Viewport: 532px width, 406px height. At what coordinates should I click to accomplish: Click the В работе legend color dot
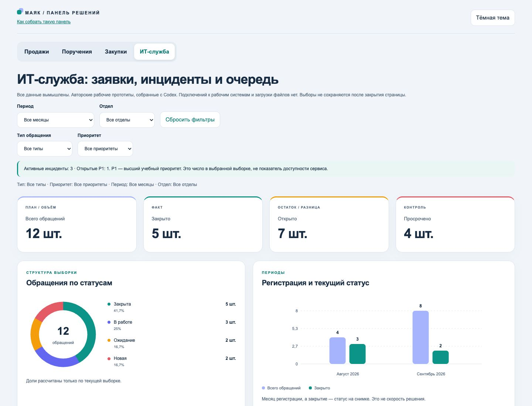click(109, 322)
